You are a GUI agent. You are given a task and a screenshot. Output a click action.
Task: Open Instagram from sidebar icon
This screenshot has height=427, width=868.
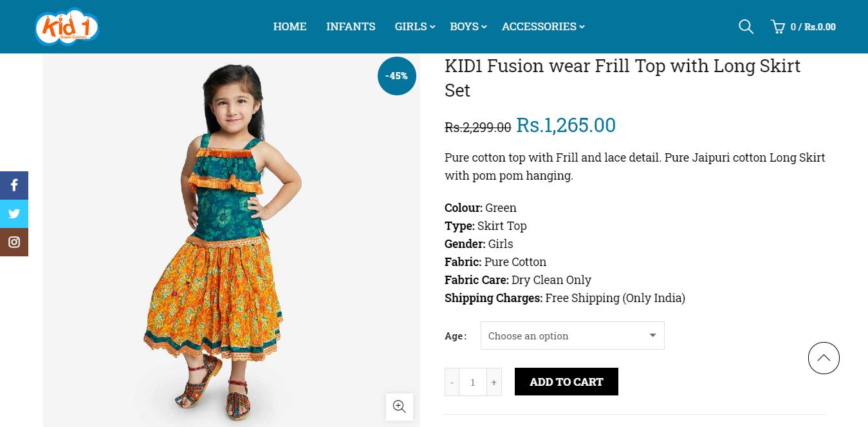pyautogui.click(x=14, y=242)
